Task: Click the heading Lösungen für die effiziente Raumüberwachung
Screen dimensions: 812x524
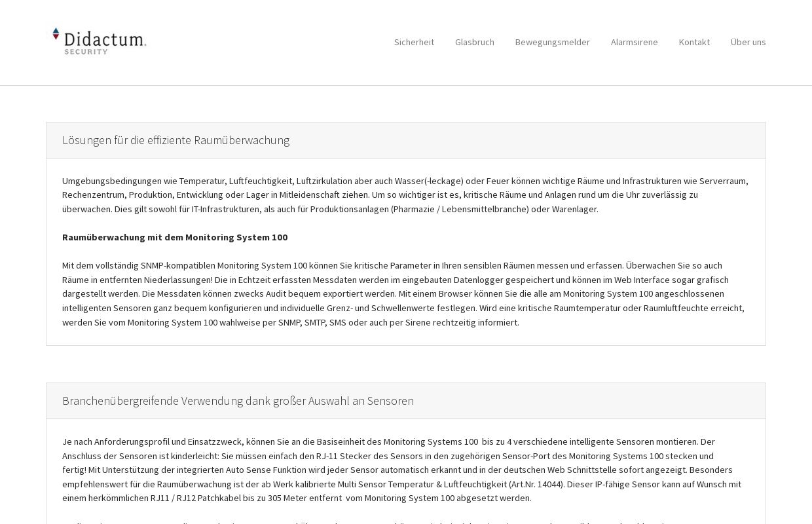Action: [176, 140]
